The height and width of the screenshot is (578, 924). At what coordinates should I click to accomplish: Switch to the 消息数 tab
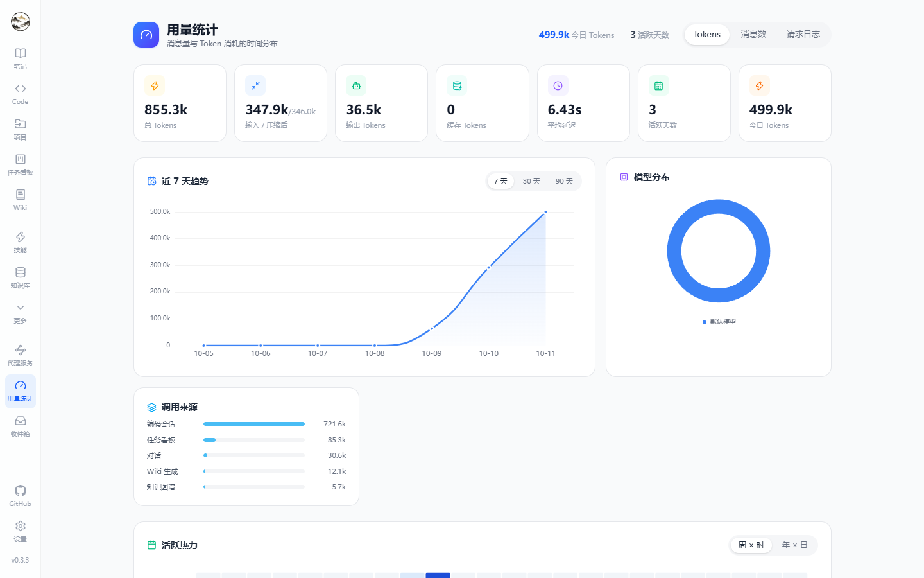coord(753,35)
